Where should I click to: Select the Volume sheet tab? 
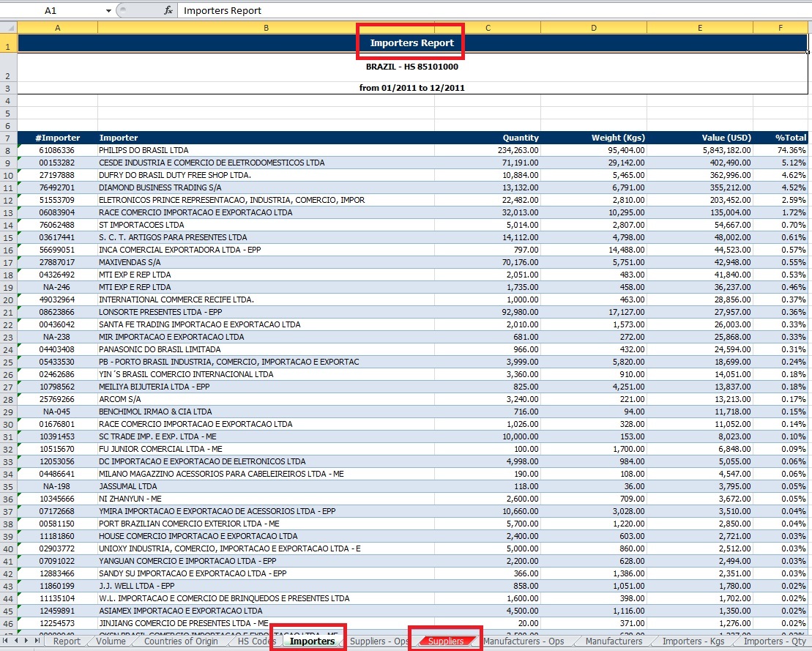[111, 641]
